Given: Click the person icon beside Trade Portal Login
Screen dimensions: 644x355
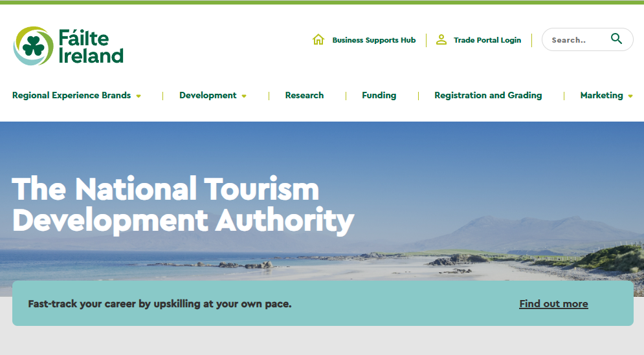Looking at the screenshot, I should pos(441,39).
